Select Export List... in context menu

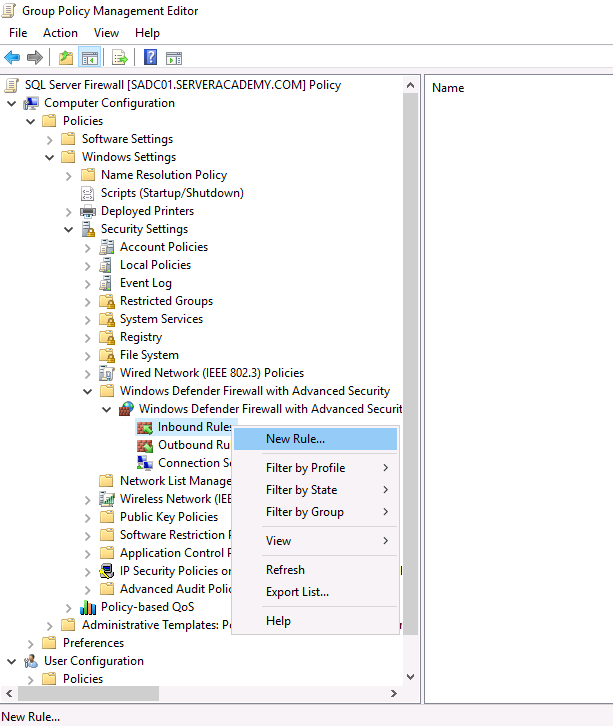tap(315, 592)
